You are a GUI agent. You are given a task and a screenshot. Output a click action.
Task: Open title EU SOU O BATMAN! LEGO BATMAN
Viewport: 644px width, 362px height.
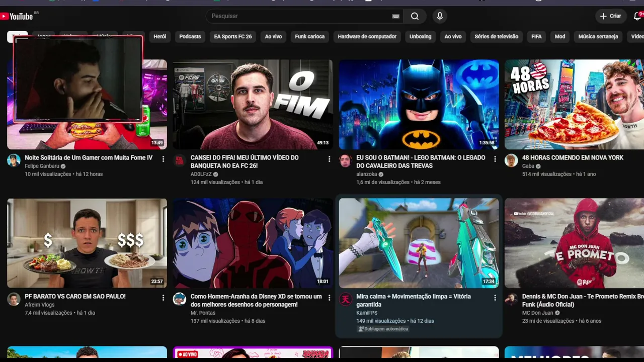421,162
